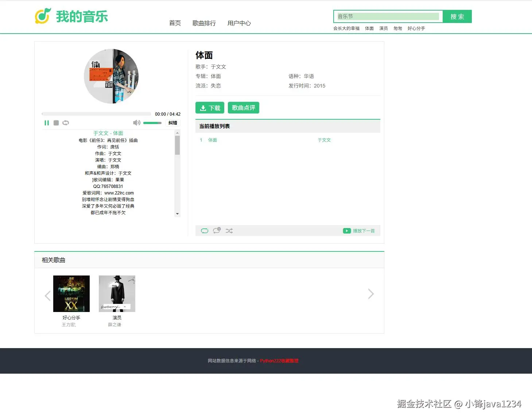Click the 当前播放列表 header

(288, 126)
